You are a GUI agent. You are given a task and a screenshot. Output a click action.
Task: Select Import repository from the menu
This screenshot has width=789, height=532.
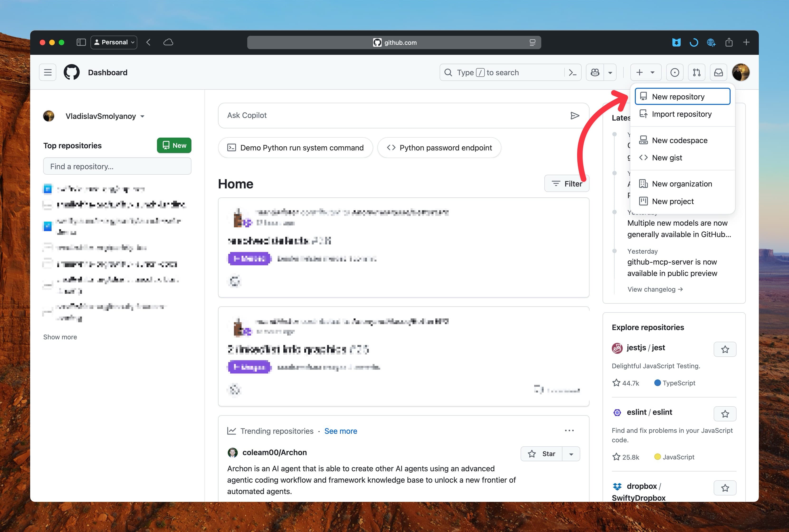[682, 114]
